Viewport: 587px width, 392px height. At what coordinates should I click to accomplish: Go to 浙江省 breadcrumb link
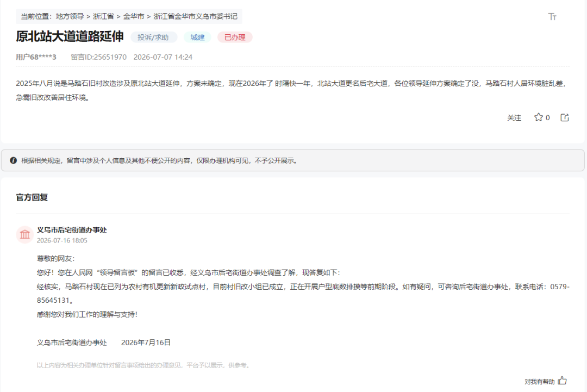tap(103, 16)
